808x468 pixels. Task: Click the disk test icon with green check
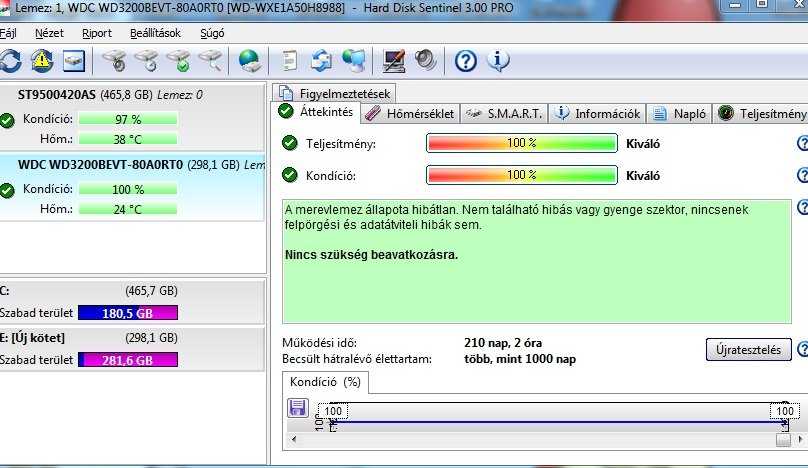179,61
